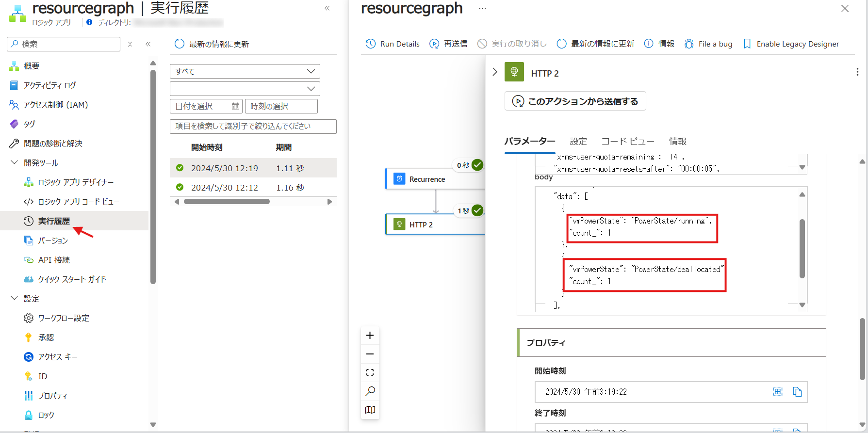868x433 pixels.
Task: Open 承認 key icon
Action: [x=29, y=337]
